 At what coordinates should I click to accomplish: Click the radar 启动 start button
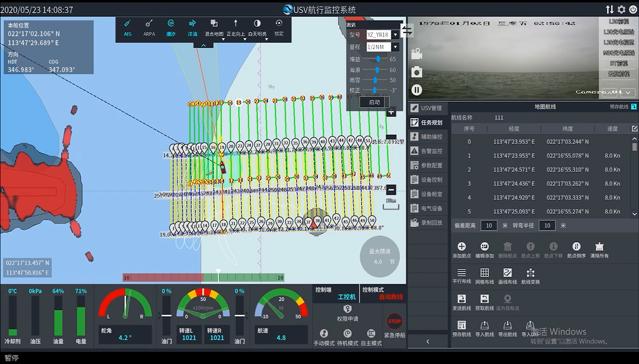click(x=374, y=102)
